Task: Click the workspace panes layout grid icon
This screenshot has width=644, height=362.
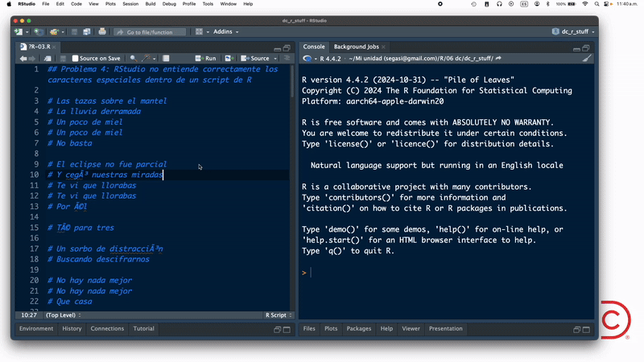Action: click(x=199, y=31)
